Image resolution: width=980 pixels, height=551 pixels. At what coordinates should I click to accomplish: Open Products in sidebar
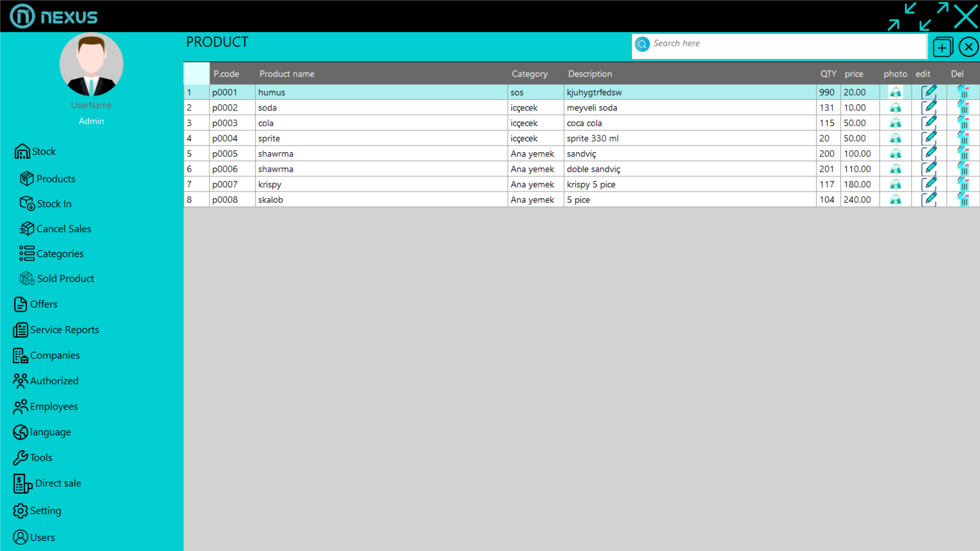coord(47,179)
